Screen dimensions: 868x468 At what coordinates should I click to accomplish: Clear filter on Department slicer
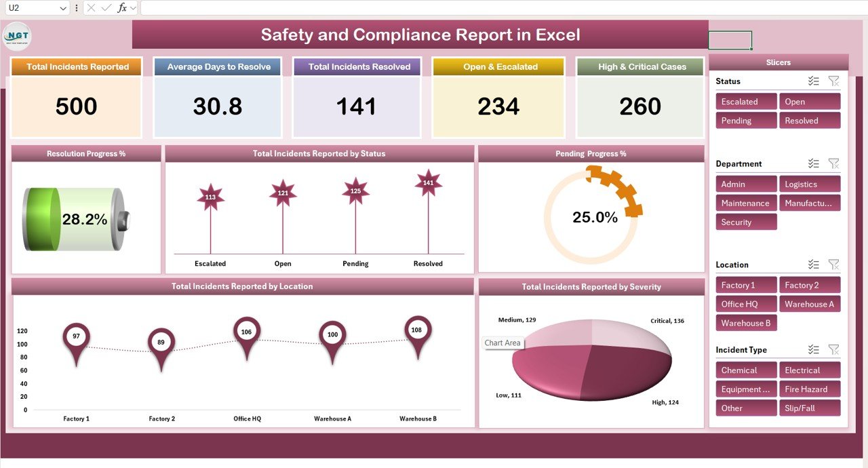(834, 163)
